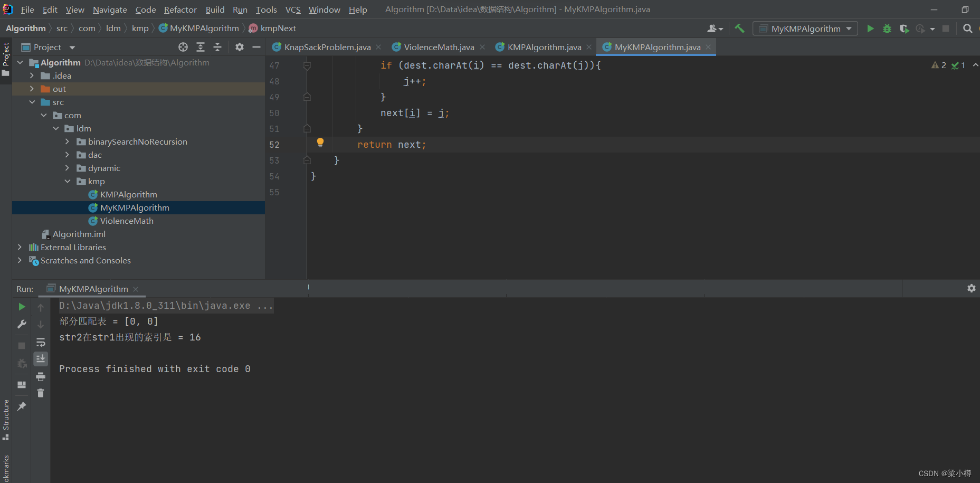Image resolution: width=980 pixels, height=483 pixels.
Task: Build project with the hammer icon
Action: 739,29
